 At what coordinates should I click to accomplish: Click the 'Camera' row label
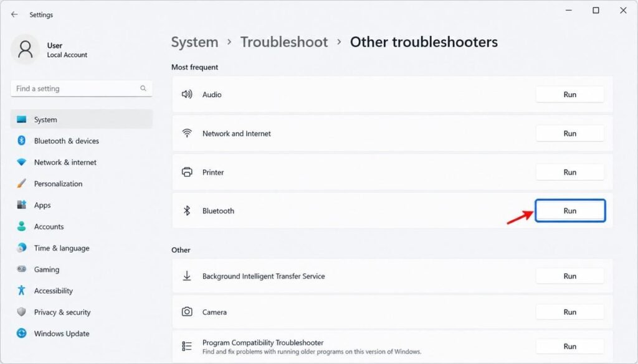[214, 312]
